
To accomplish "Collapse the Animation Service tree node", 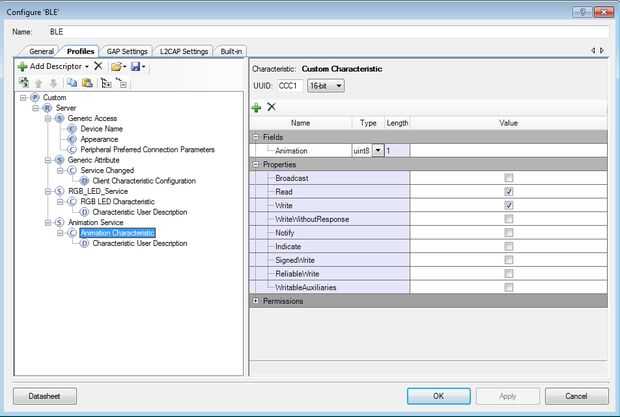I will click(x=47, y=223).
